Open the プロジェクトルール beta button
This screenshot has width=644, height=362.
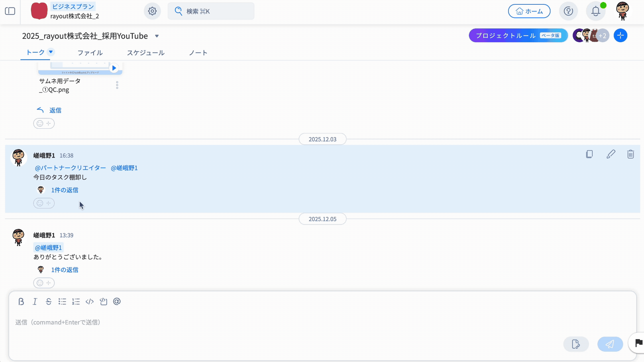point(518,36)
